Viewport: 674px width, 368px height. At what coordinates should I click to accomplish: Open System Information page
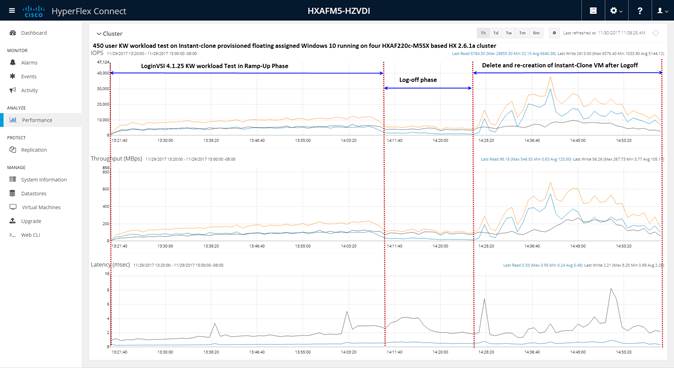(x=44, y=180)
